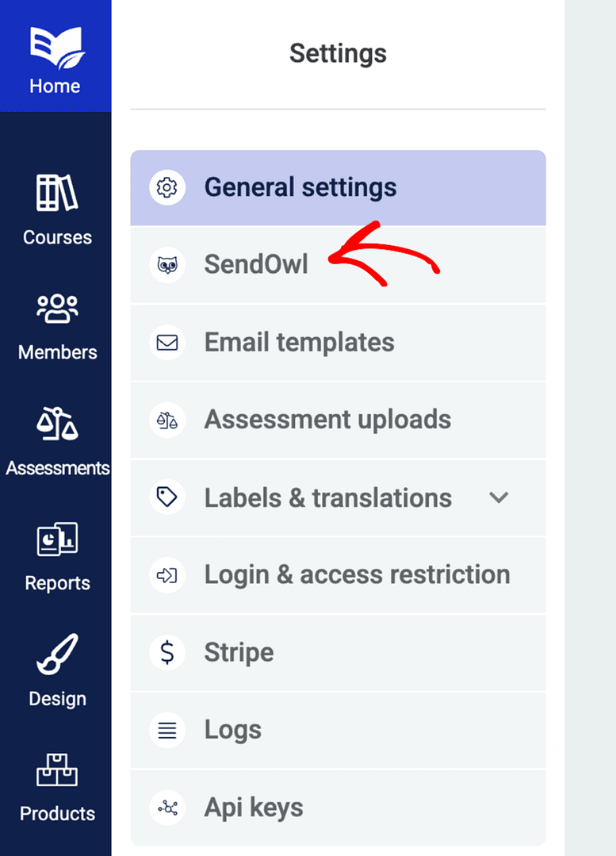
Task: Select the Courses icon in the sidebar
Action: (x=55, y=188)
